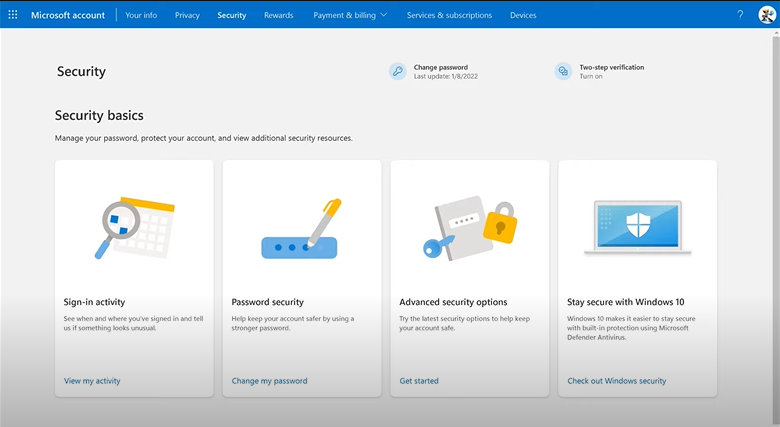Open the app launcher grid icon
This screenshot has height=427, width=780.
tap(13, 15)
